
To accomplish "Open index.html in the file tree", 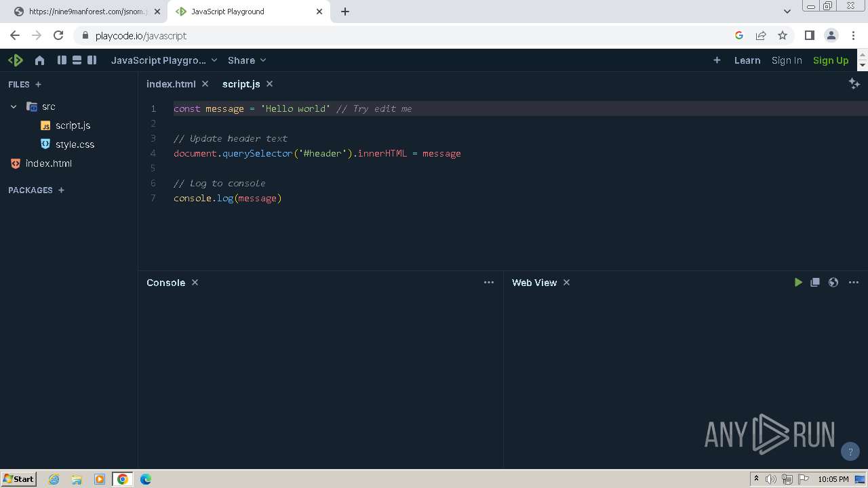I will pos(48,163).
